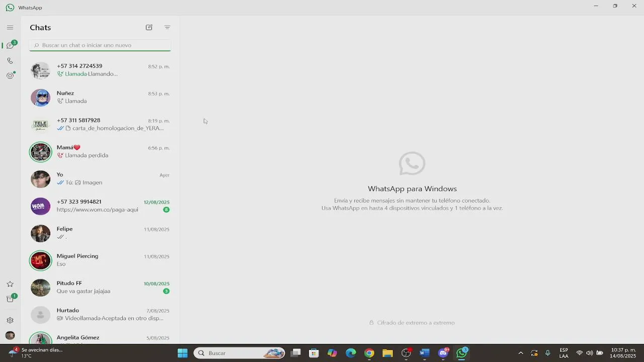Open the Nuñez chat
Viewport: 644px width, 362px height.
(100, 97)
